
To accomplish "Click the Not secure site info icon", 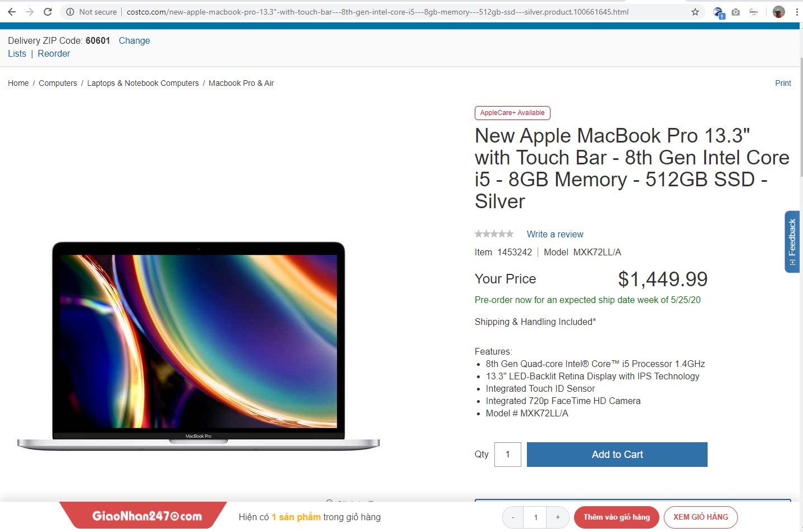I will 70,12.
